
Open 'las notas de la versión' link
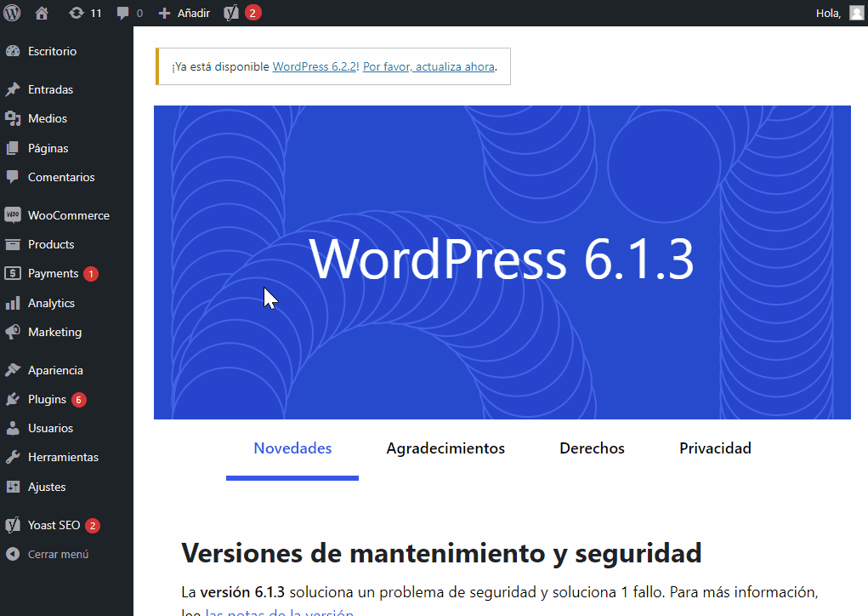point(280,613)
